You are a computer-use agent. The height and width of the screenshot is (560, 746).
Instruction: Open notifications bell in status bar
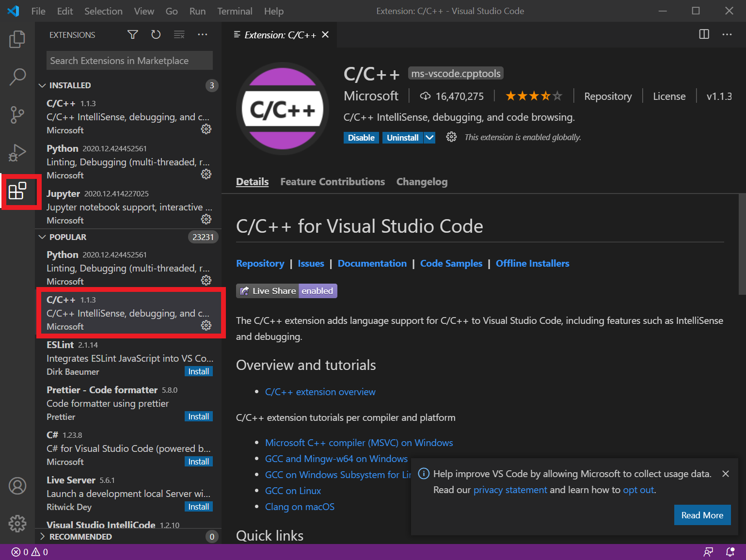[730, 552]
